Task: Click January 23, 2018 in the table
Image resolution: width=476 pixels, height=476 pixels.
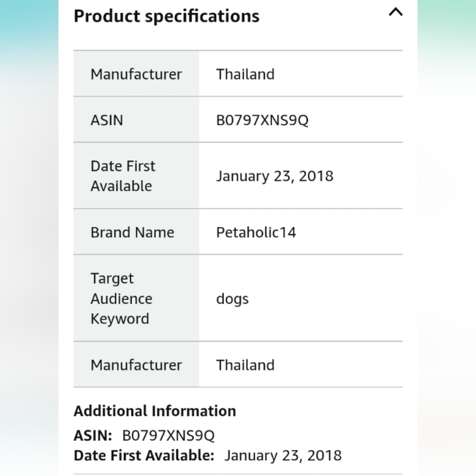Action: click(275, 176)
